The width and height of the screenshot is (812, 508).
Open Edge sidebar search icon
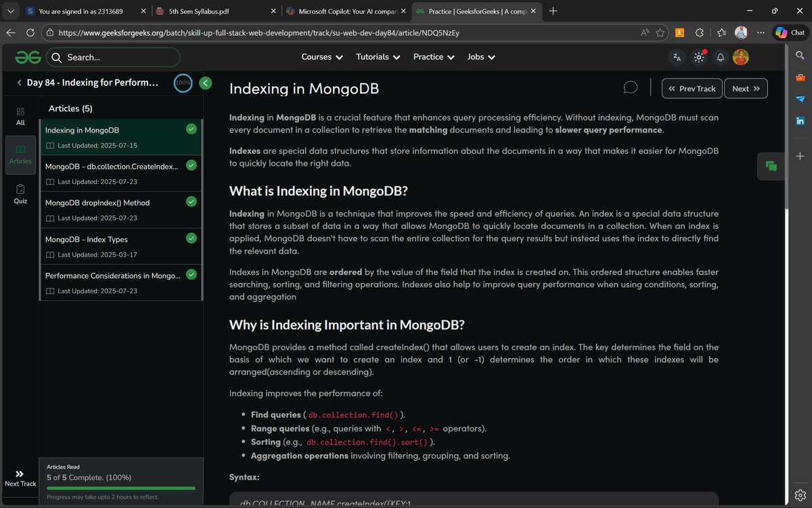pyautogui.click(x=800, y=57)
